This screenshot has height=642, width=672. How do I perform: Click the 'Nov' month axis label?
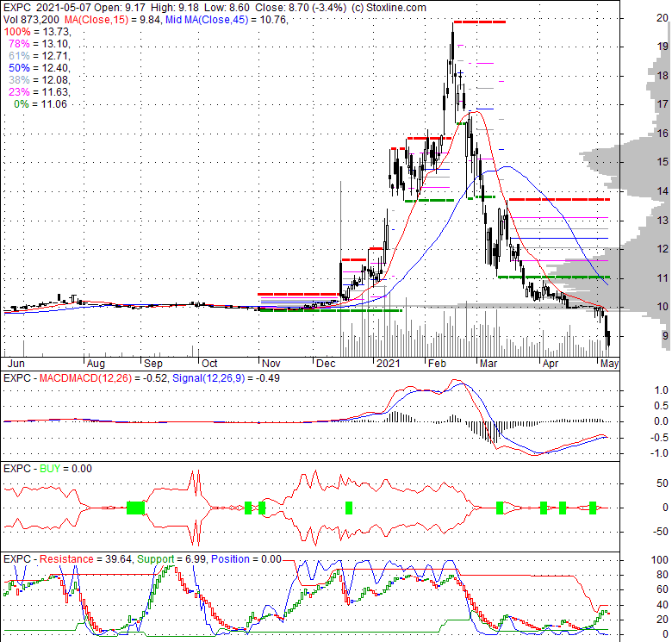click(x=271, y=364)
